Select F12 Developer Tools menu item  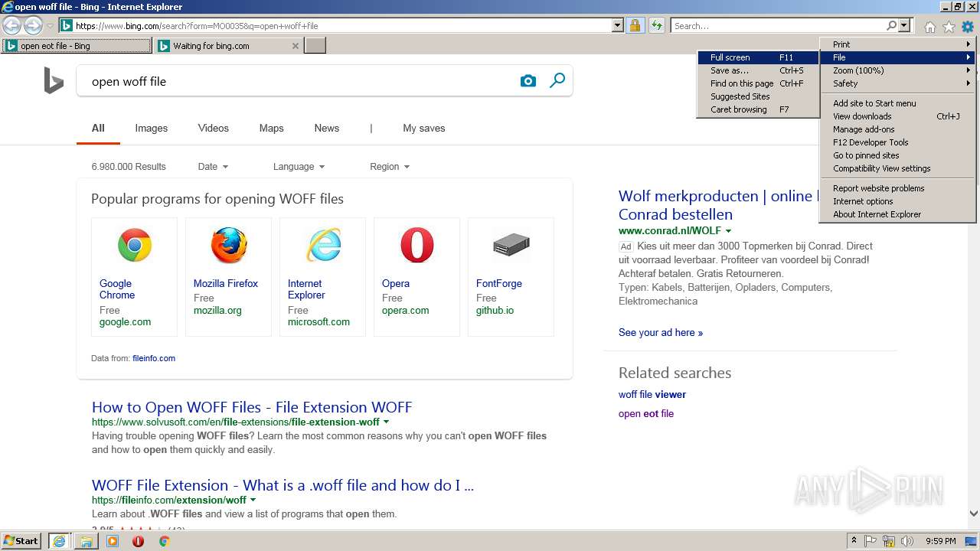(x=897, y=142)
